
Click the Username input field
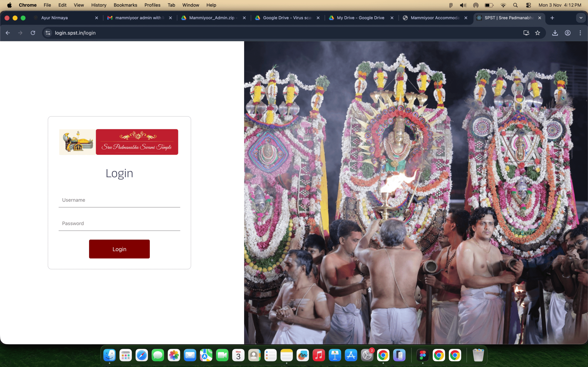(x=119, y=200)
